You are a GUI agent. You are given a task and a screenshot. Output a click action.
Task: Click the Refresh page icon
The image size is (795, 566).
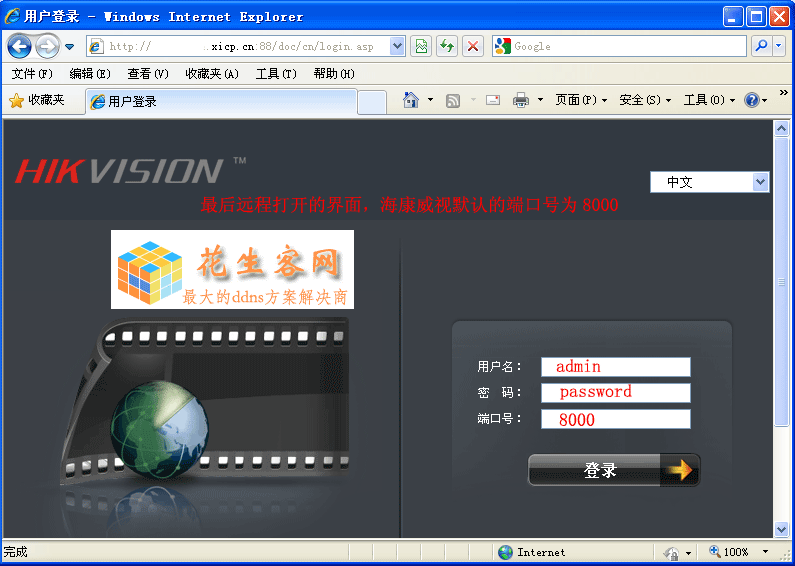coord(447,46)
